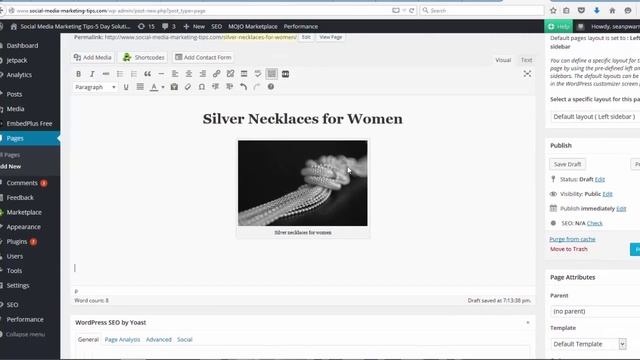
Task: Click Add Contact Form
Action: click(x=203, y=58)
